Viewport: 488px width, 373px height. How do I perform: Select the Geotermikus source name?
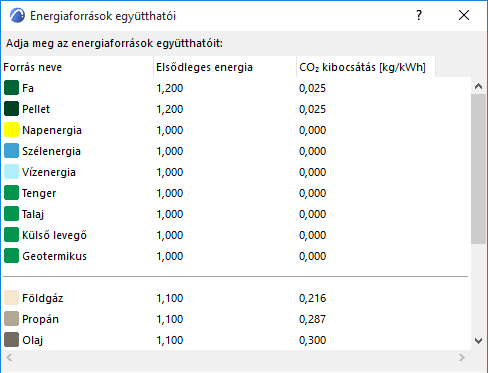click(54, 256)
